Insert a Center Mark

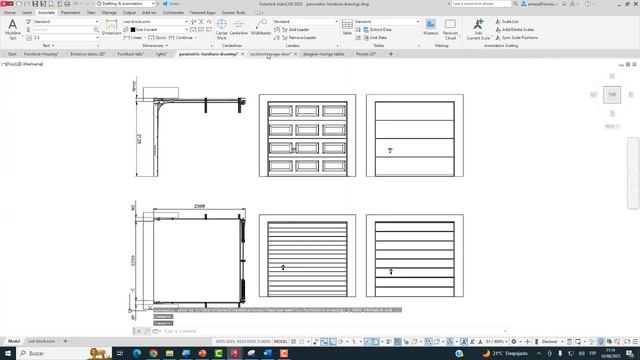pyautogui.click(x=222, y=29)
